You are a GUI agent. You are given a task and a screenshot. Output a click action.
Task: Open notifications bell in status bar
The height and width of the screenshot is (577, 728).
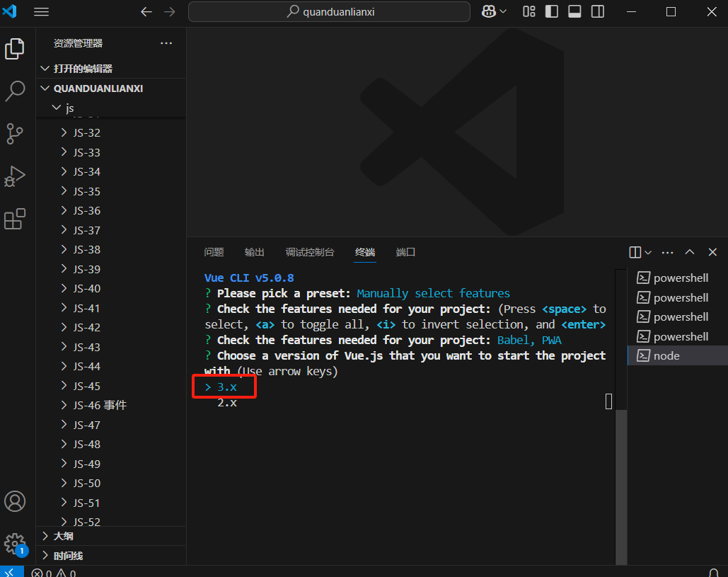pyautogui.click(x=714, y=572)
